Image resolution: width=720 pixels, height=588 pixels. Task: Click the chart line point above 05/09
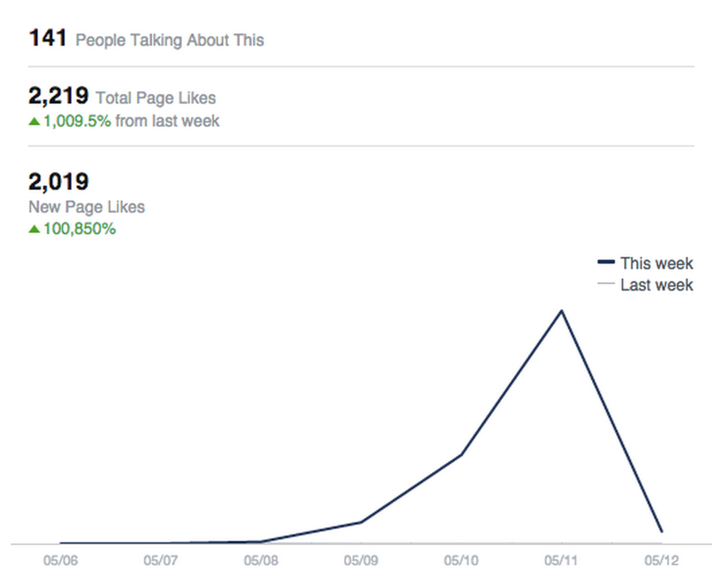(x=361, y=522)
